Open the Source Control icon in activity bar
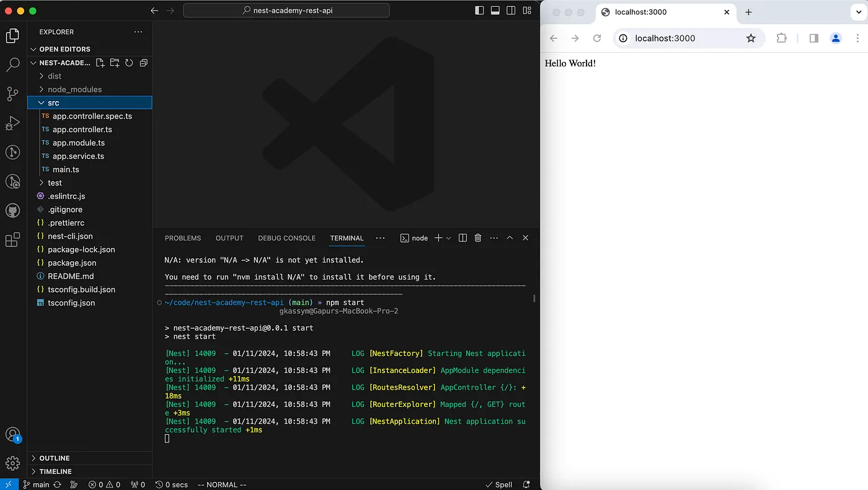 point(12,94)
